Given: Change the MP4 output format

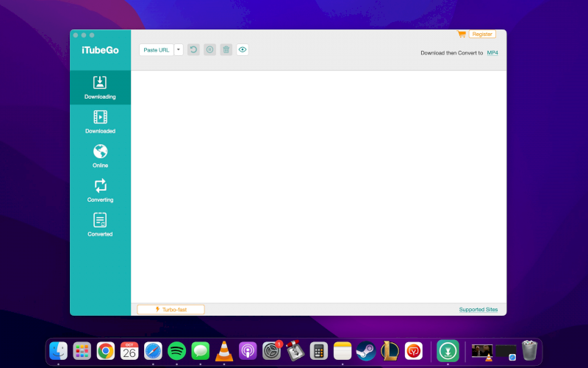Looking at the screenshot, I should tap(492, 53).
